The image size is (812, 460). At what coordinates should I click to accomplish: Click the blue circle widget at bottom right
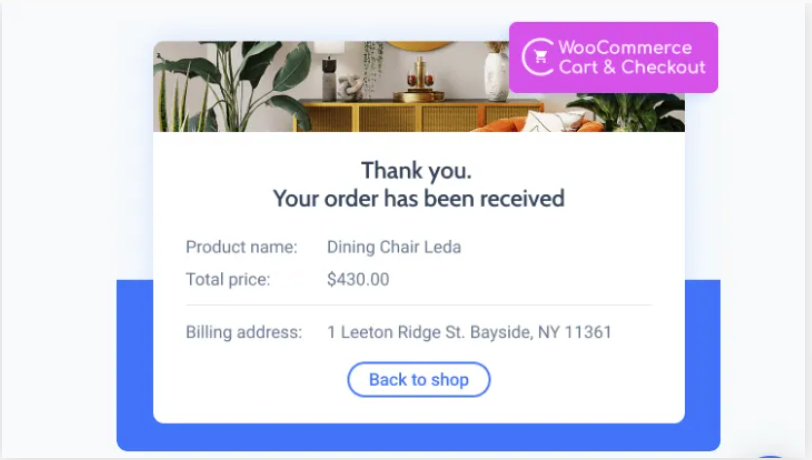(x=772, y=457)
